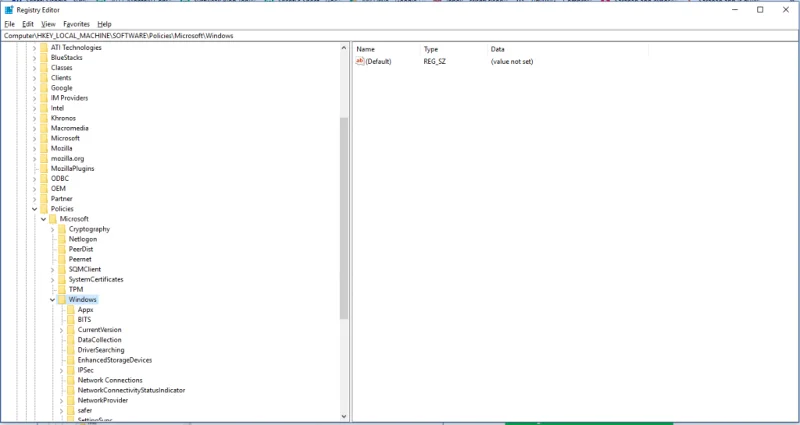Click the tree pane vertical scrollbar thumb
The height and width of the screenshot is (425, 800).
(x=344, y=218)
